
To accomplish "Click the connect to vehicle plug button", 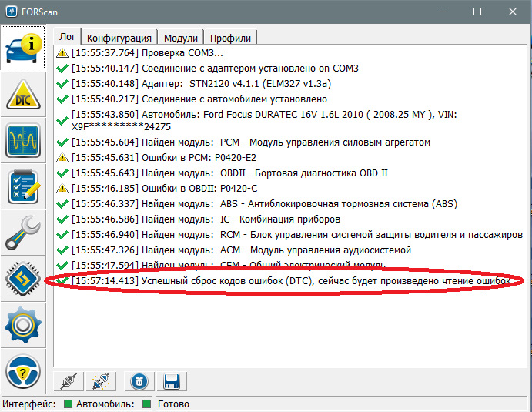I will click(x=69, y=381).
